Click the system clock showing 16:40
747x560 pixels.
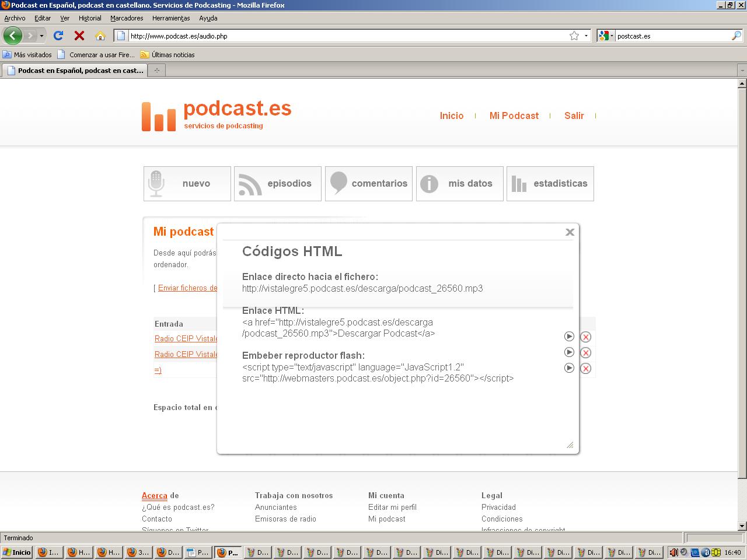[732, 552]
